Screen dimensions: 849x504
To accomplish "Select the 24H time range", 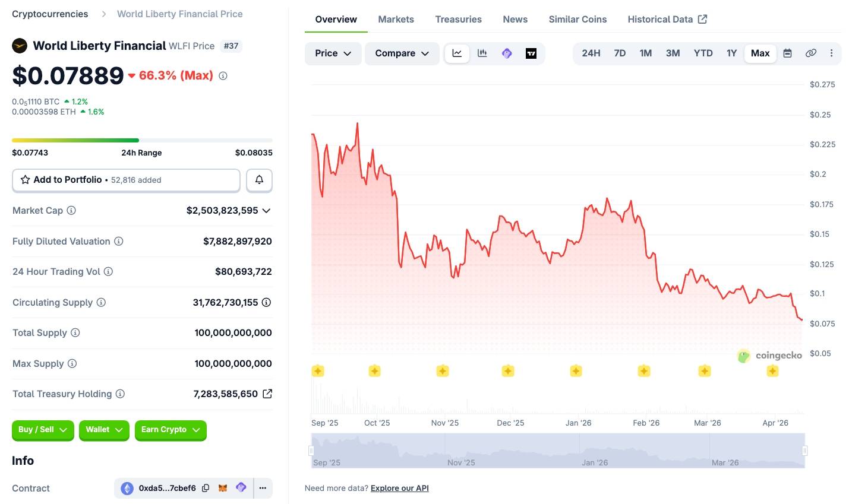I will pos(591,53).
